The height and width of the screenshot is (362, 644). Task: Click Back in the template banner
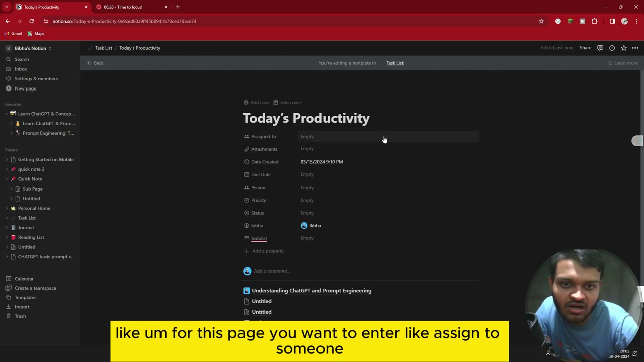(95, 63)
